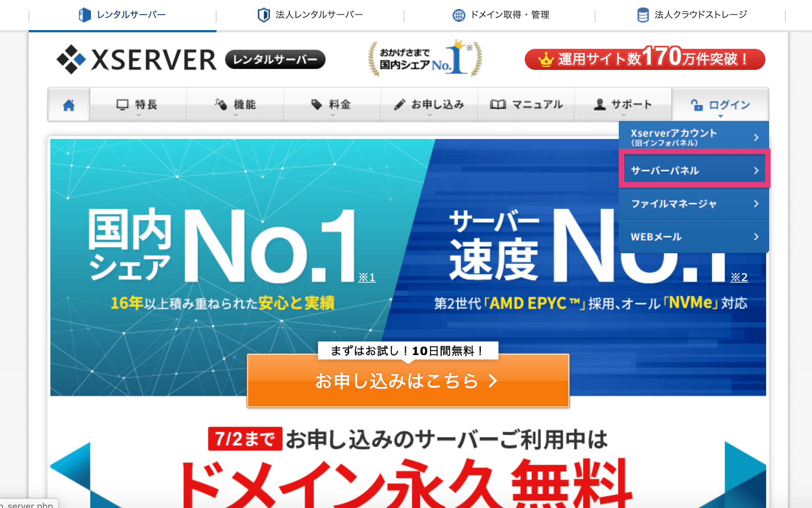This screenshot has height=508, width=812.
Task: Select WEBメール from login dropdown
Action: (x=694, y=237)
